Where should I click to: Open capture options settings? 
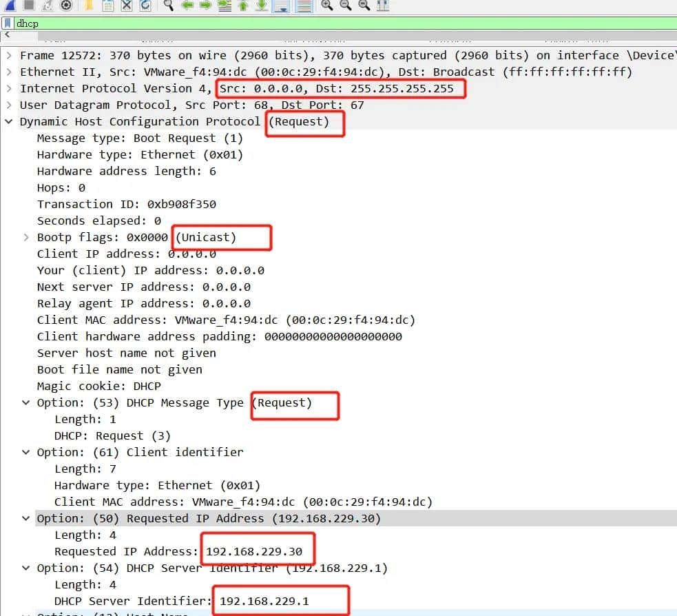64,6
